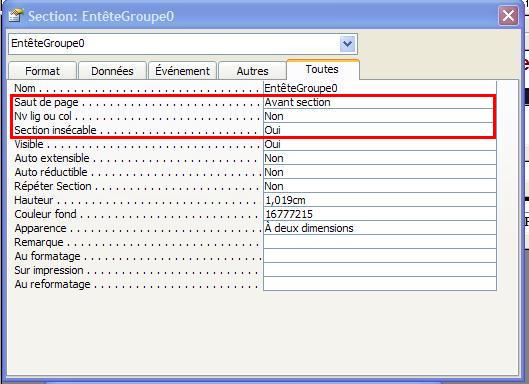Click the Apparence À deux dimensions field
Screen dimensions: 529x384
click(380, 228)
